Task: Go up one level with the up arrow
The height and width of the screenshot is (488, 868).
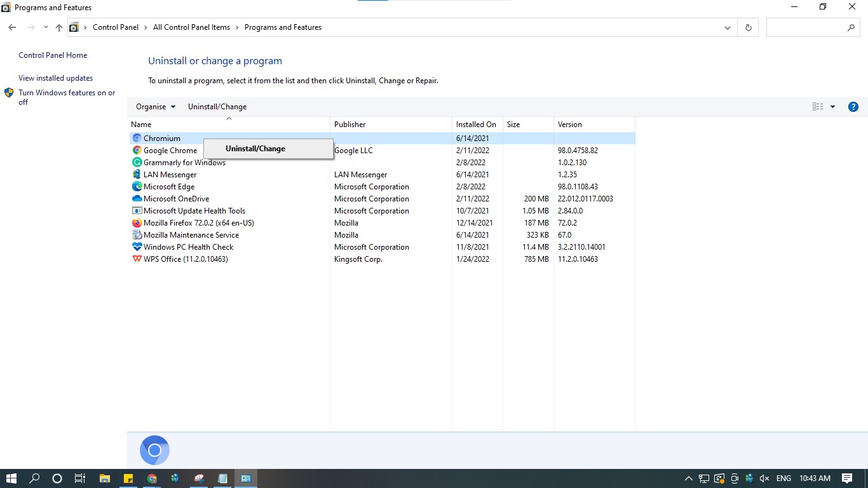Action: [x=59, y=27]
